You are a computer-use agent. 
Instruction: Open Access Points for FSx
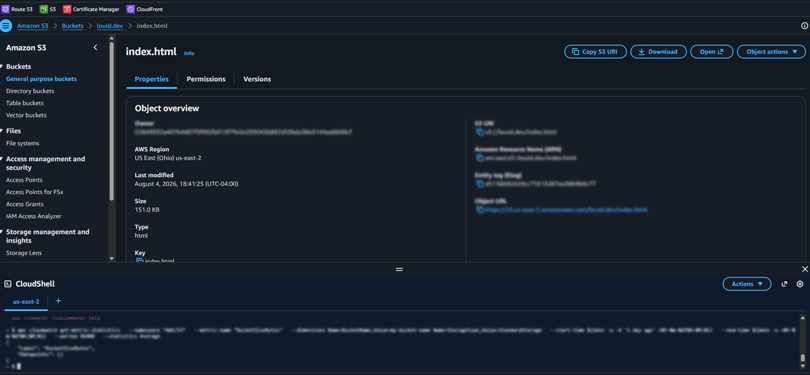tap(35, 192)
